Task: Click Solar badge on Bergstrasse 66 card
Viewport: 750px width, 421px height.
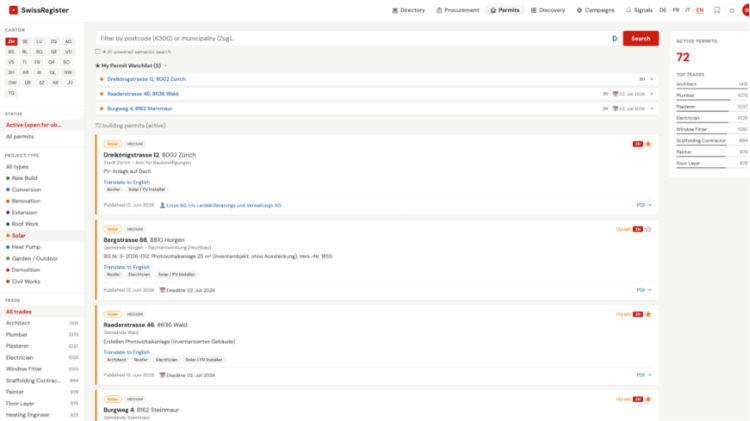Action: pos(112,229)
